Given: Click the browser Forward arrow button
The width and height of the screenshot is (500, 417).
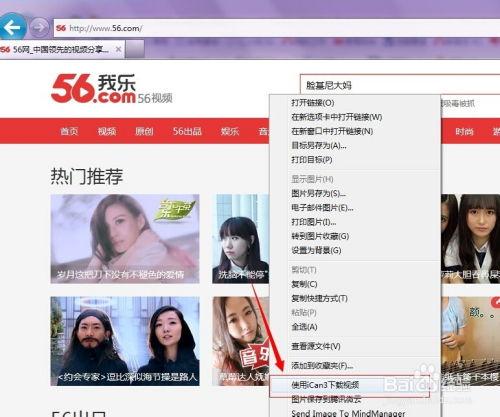Looking at the screenshot, I should pos(39,27).
